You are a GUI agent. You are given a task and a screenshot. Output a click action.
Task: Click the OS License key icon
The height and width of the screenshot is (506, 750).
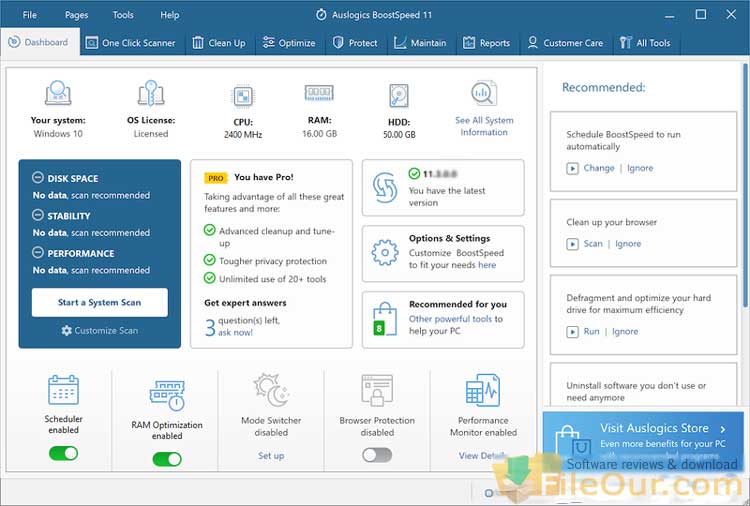click(x=151, y=93)
